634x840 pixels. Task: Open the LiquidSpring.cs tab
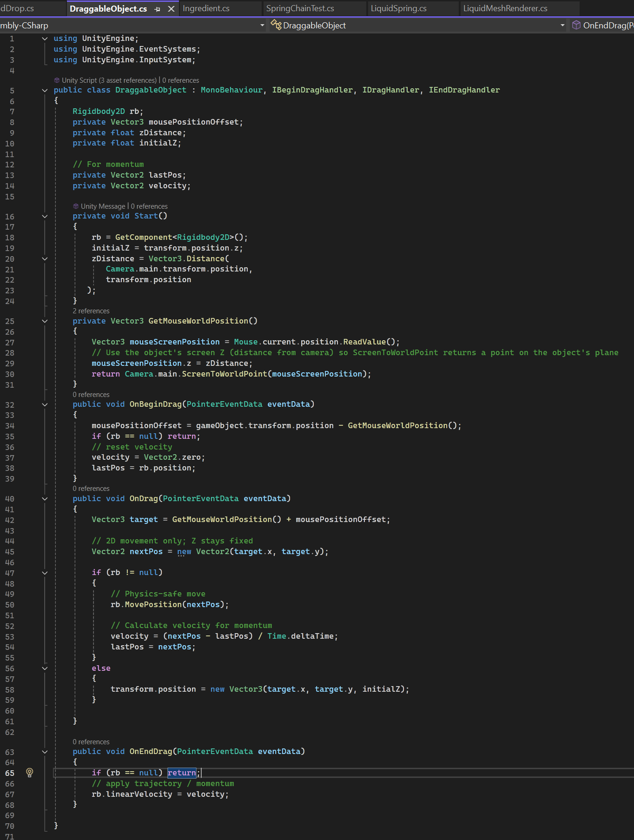399,8
